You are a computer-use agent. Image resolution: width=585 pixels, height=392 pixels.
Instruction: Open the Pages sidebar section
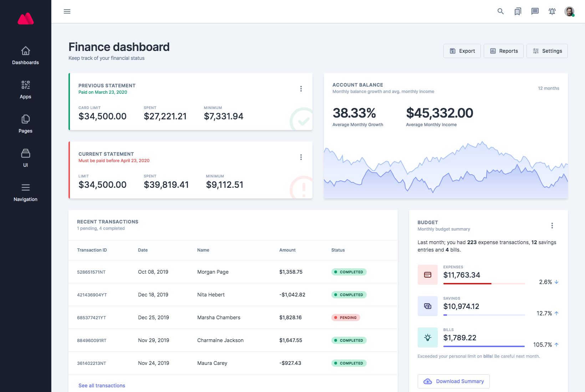point(26,124)
